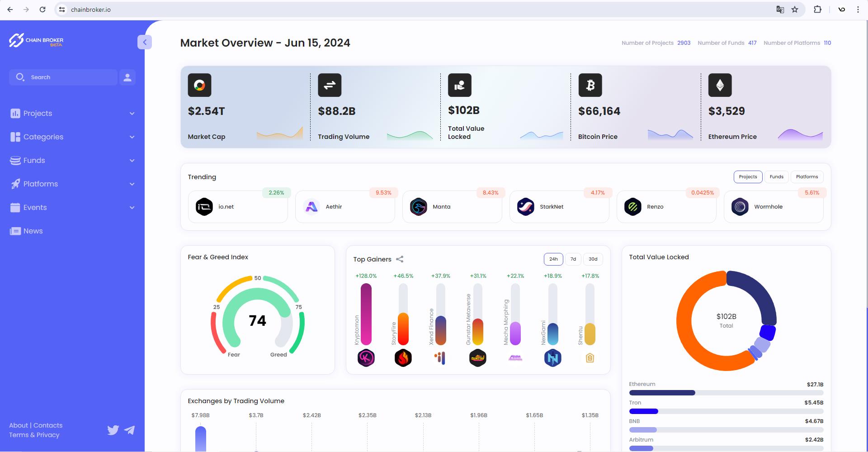The image size is (868, 452).
Task: Open Terms & Privacy link
Action: tap(34, 435)
